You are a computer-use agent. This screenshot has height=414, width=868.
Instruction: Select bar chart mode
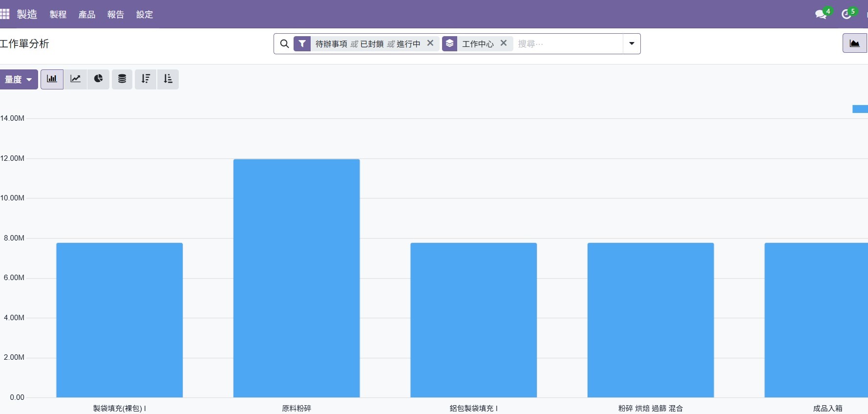coord(52,79)
